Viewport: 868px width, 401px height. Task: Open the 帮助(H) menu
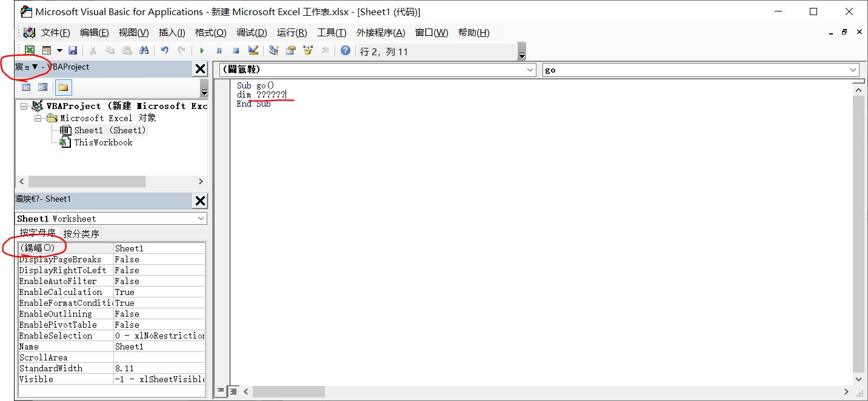(474, 33)
